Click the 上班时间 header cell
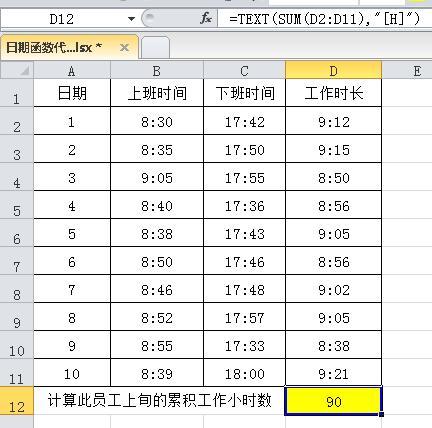The height and width of the screenshot is (428, 432). [x=157, y=93]
